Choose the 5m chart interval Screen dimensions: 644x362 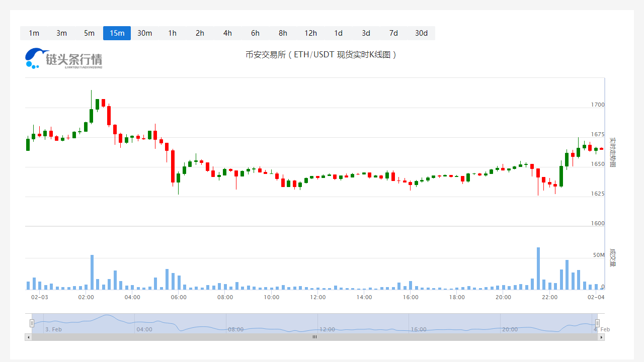89,33
